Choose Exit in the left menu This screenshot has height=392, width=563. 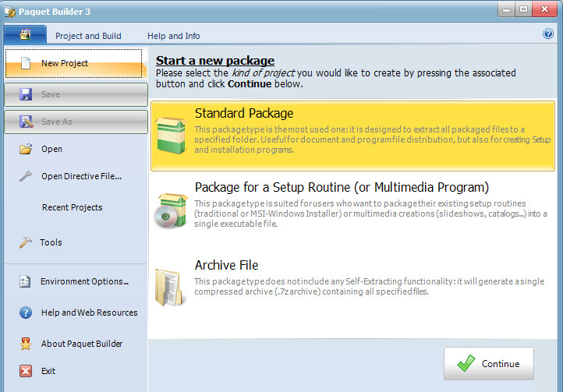(76, 371)
